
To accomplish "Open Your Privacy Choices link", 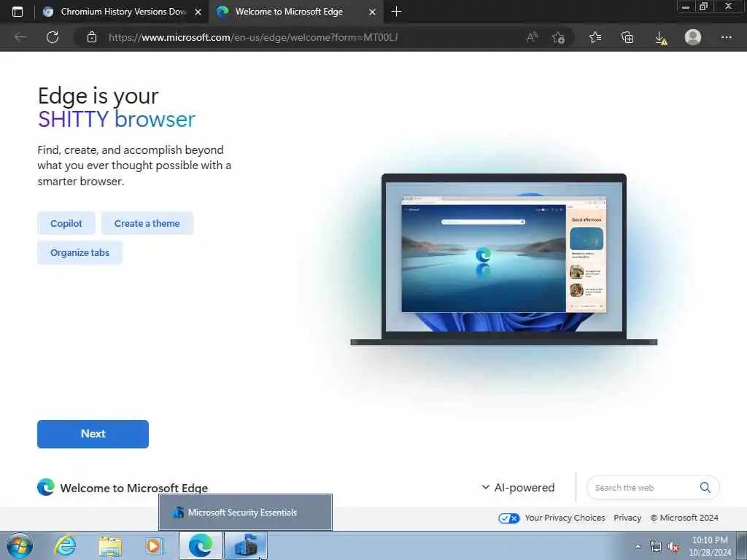I will click(565, 518).
